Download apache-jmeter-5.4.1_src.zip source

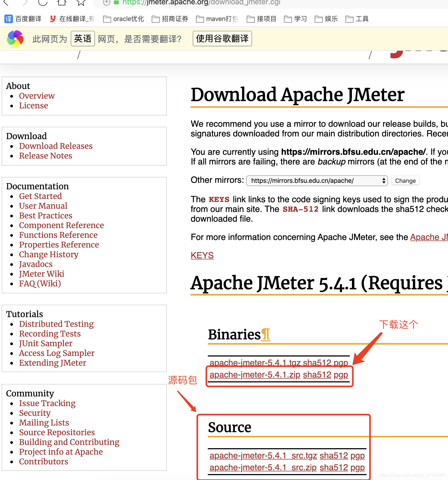click(x=263, y=467)
